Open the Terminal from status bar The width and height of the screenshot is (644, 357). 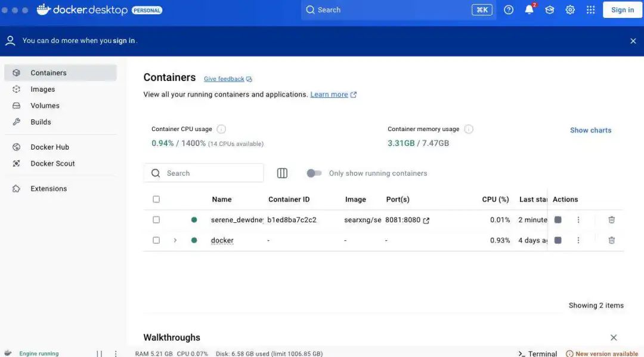coord(538,353)
